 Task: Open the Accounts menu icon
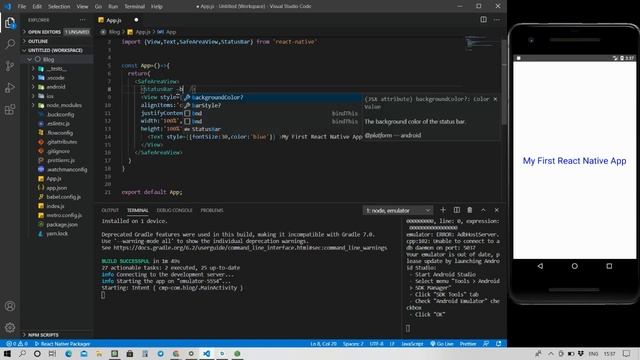(10, 306)
